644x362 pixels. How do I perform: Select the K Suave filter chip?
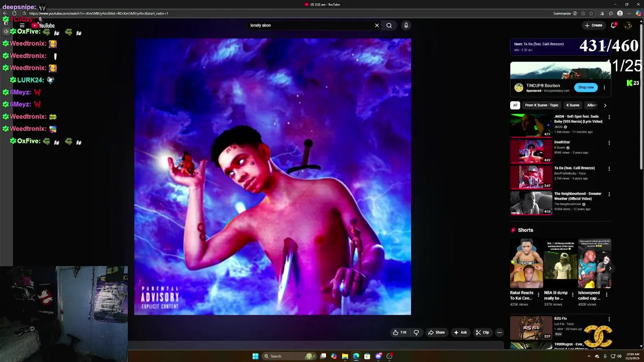tap(573, 105)
